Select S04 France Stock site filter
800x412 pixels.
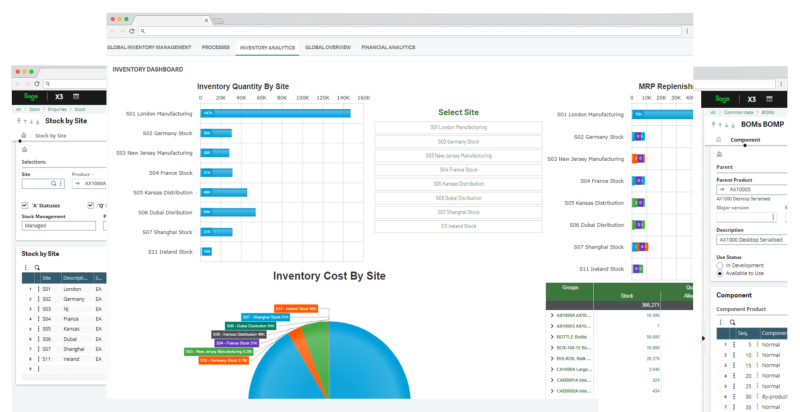(458, 170)
